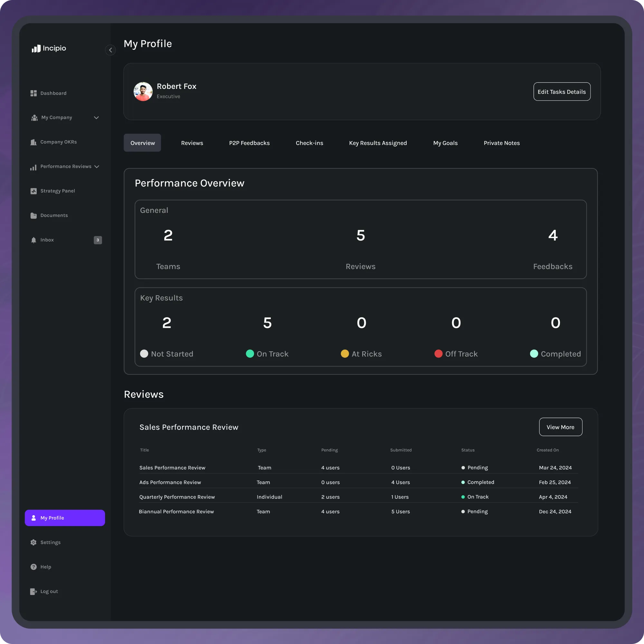Click the green On Track status dot
The height and width of the screenshot is (644, 644).
pyautogui.click(x=250, y=354)
